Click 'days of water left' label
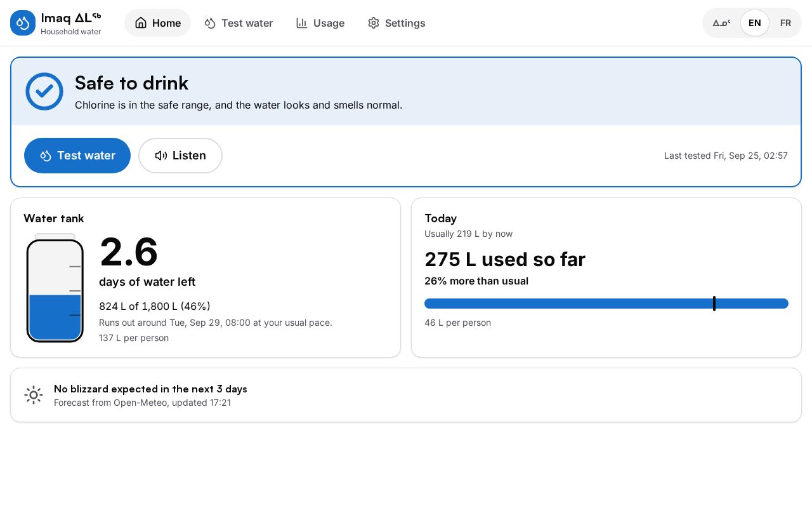 click(x=147, y=282)
